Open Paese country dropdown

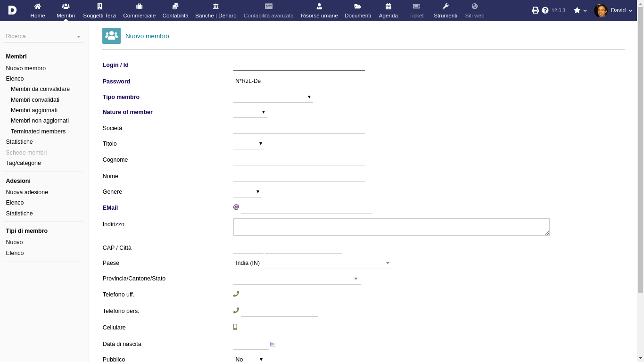(x=313, y=263)
